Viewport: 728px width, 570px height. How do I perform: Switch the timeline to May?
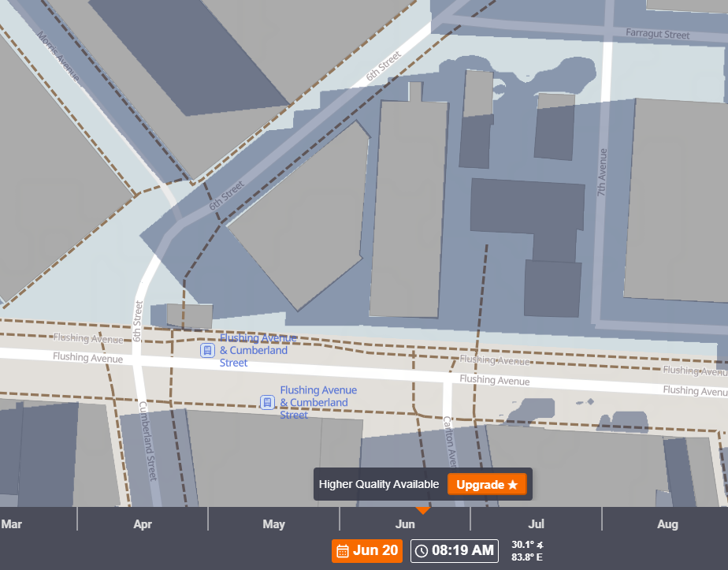[273, 524]
